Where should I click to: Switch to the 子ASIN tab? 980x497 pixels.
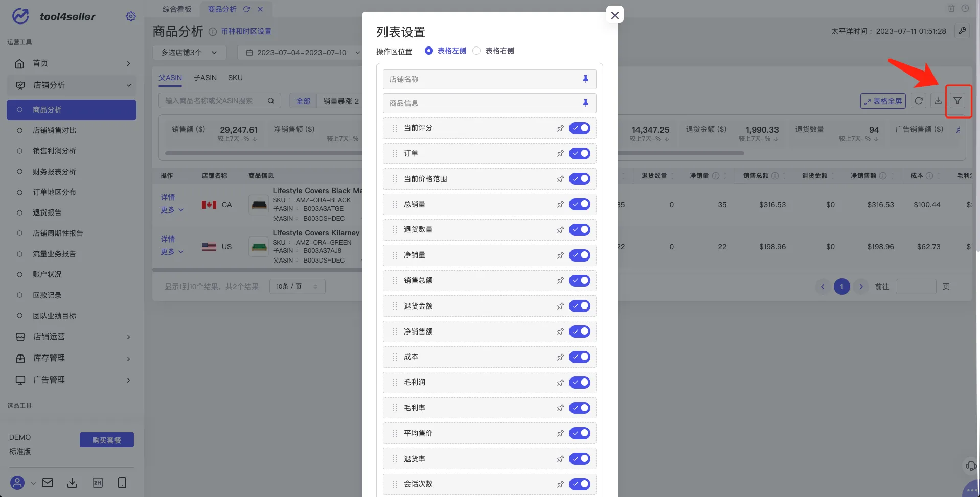coord(205,78)
